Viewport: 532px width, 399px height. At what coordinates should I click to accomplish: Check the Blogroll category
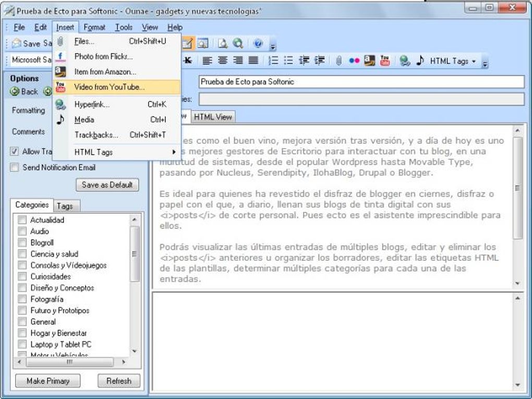coord(22,243)
